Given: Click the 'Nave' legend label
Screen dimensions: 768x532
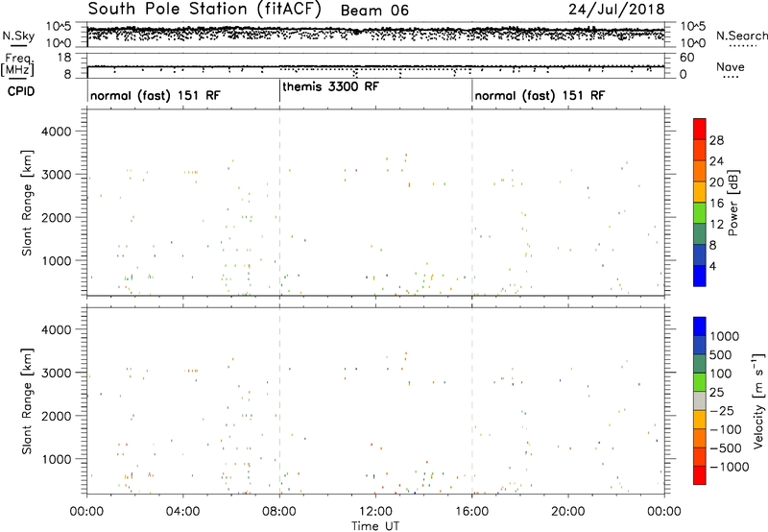Looking at the screenshot, I should point(730,66).
